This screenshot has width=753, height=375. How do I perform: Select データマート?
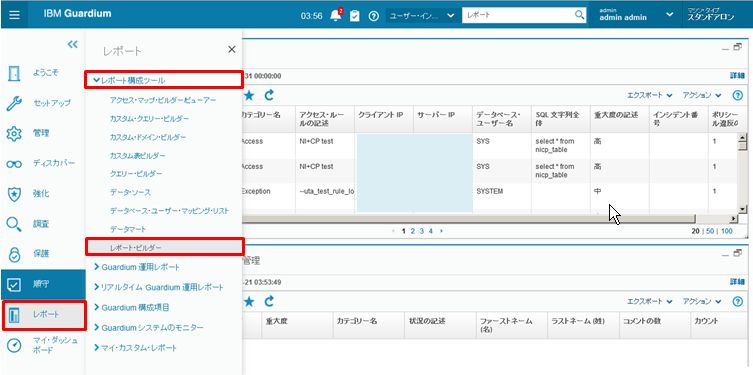click(128, 229)
